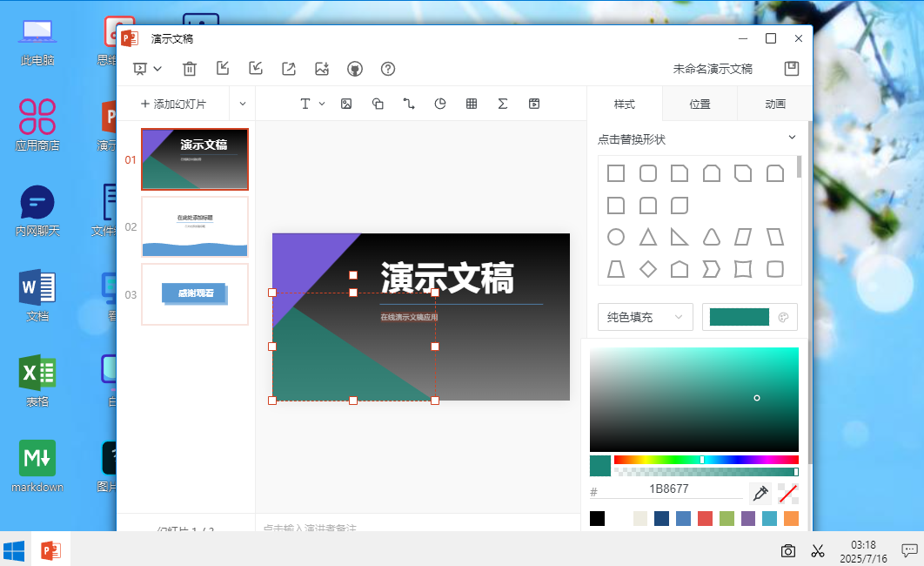Image resolution: width=924 pixels, height=566 pixels.
Task: Select slide 02 thumbnail
Action: 195,227
